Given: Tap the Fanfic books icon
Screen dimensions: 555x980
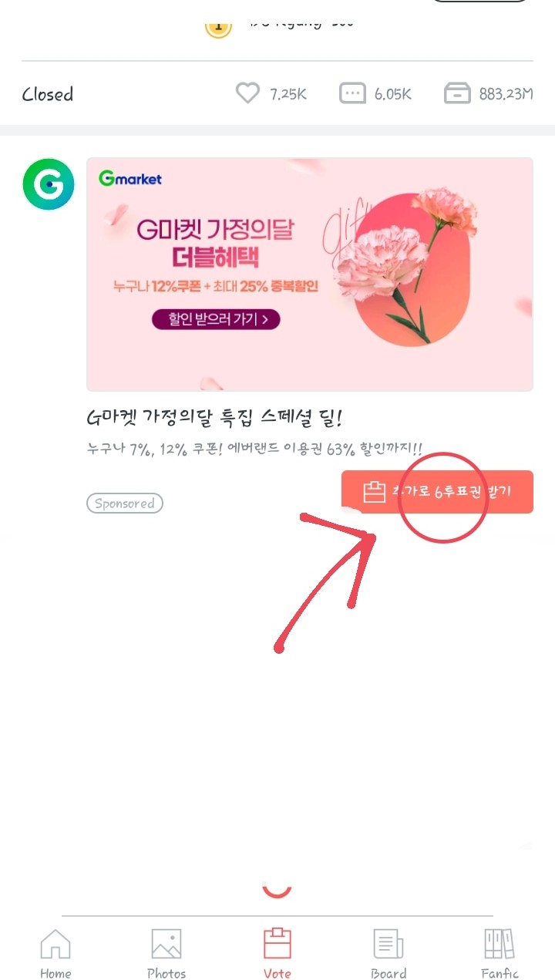Looking at the screenshot, I should click(x=499, y=944).
